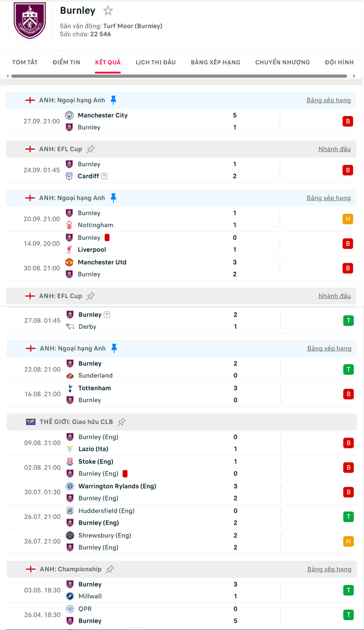Viewport: 364px width, 630px height.
Task: Switch to the LỊCH THI ĐẤU tab
Action: [155, 62]
